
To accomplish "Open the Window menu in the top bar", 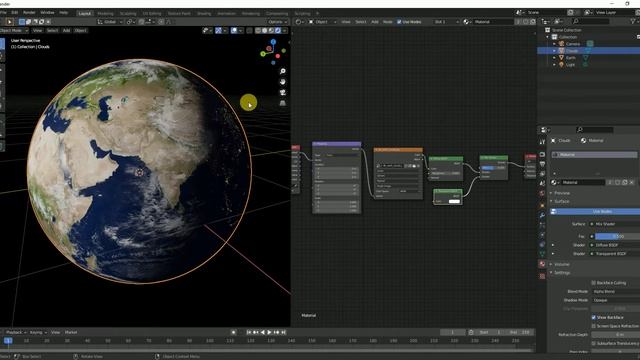I will click(47, 13).
